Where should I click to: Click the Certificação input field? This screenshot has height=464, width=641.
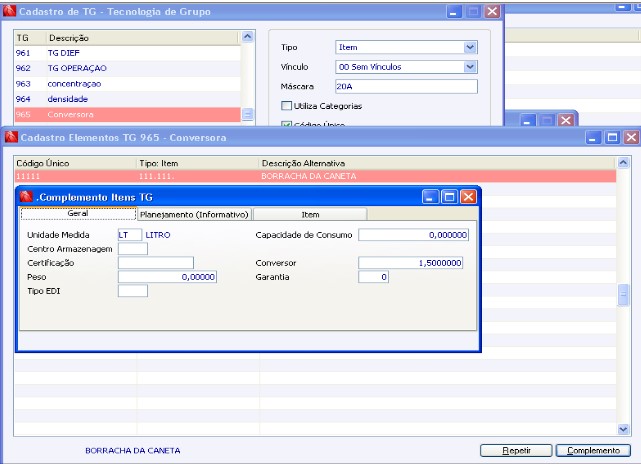coord(156,263)
